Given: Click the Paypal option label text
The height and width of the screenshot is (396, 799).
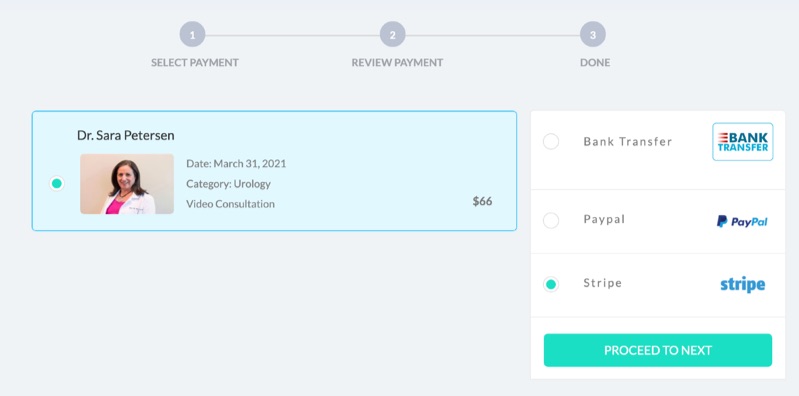Looking at the screenshot, I should point(604,219).
